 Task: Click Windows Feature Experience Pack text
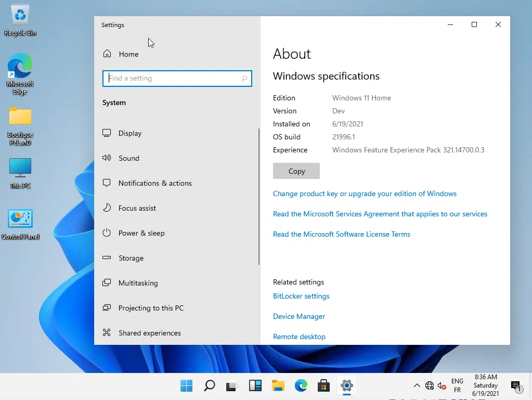point(408,150)
